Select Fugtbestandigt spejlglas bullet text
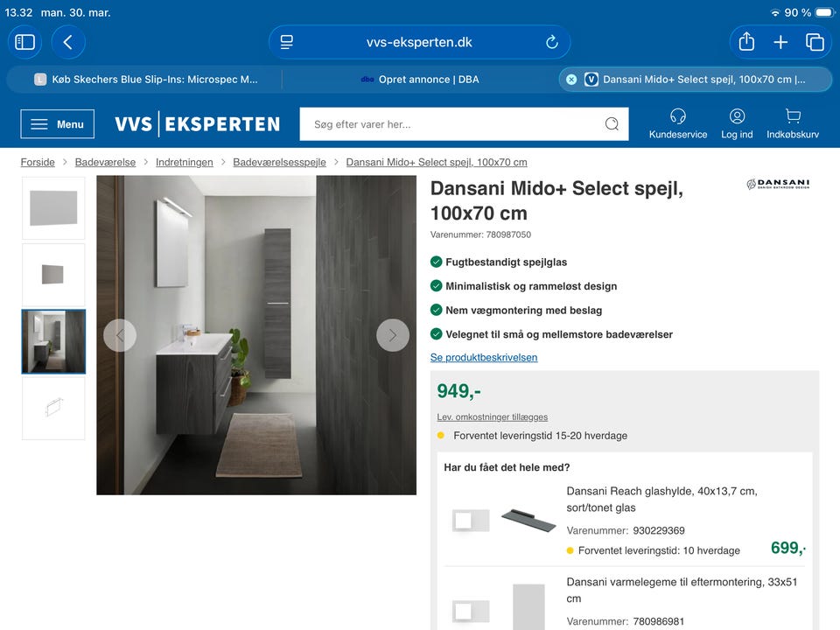Screen dimensions: 840x630 pos(507,262)
